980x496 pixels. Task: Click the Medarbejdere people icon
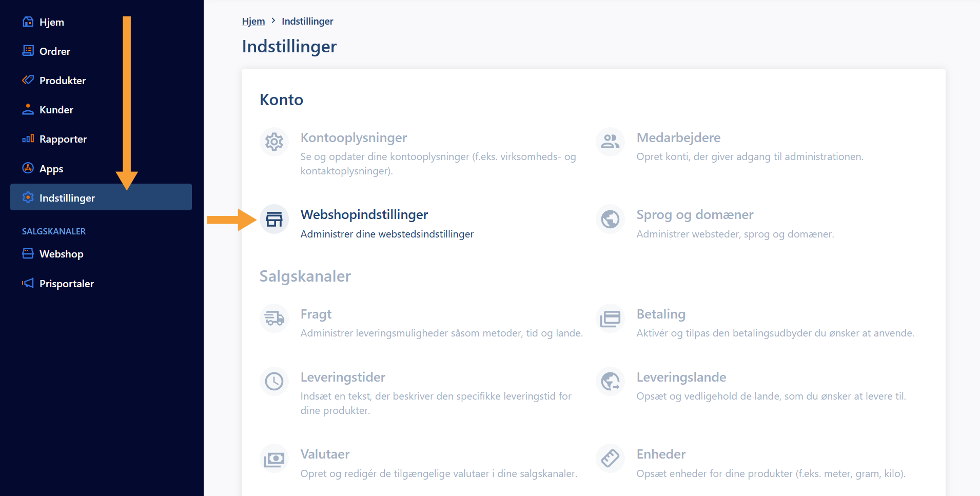click(610, 142)
